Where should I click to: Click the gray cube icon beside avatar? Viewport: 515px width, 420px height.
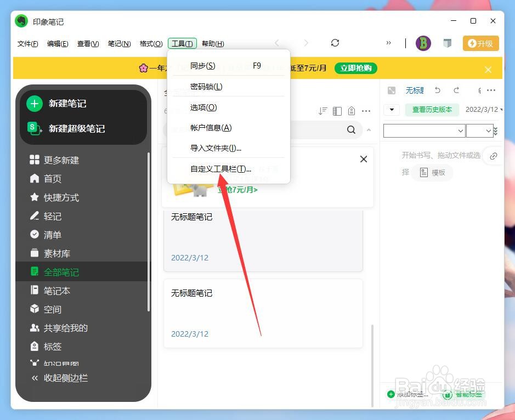[x=447, y=43]
